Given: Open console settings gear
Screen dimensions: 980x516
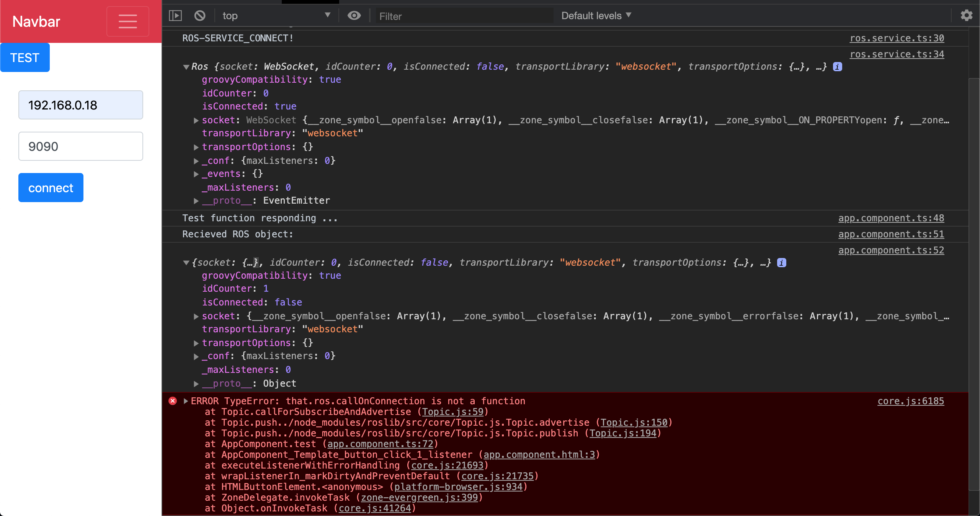Looking at the screenshot, I should click(966, 16).
